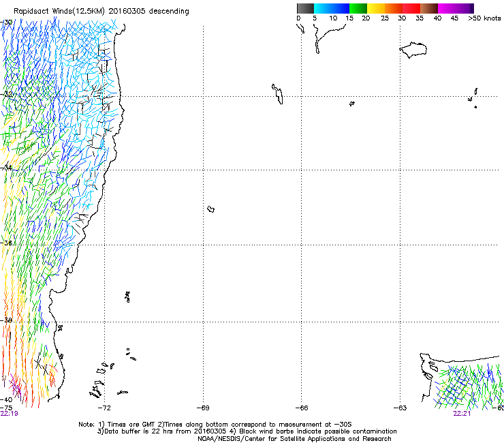
Task: Choose the magenta 40-45 knots color segment
Action: coord(447,8)
